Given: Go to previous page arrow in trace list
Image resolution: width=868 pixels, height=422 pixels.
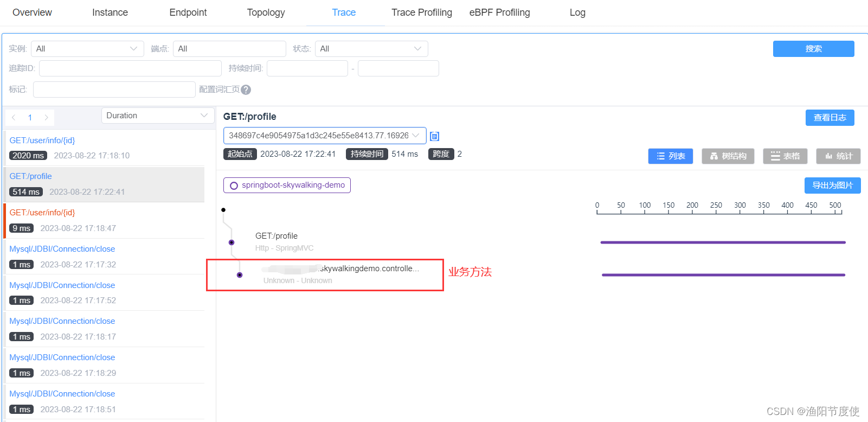Looking at the screenshot, I should coord(14,117).
